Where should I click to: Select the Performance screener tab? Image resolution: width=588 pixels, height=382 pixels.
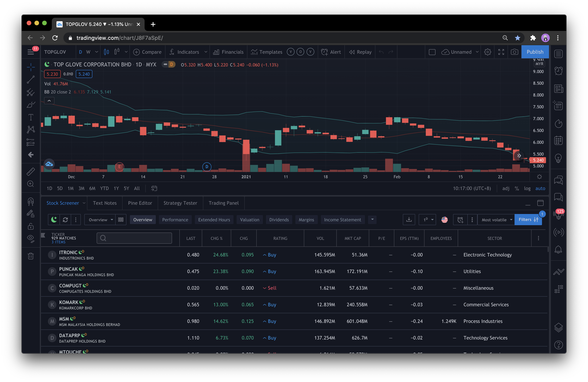click(x=175, y=220)
